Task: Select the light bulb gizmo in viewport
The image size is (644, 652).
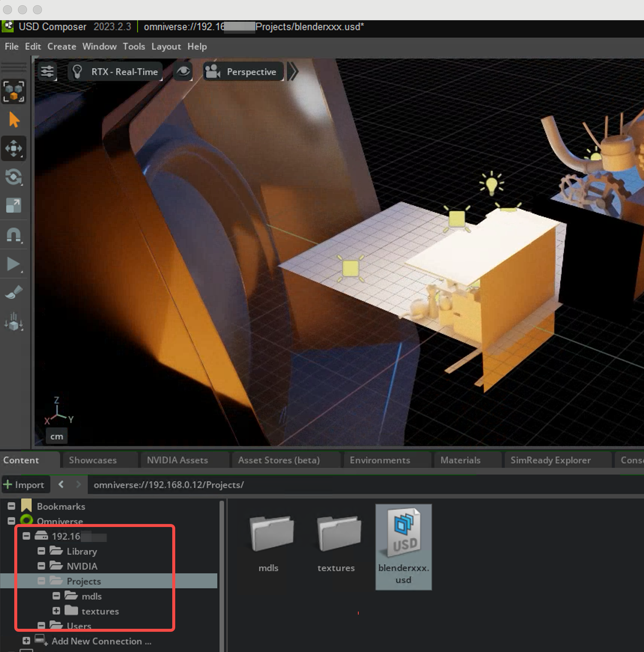Action: click(492, 183)
